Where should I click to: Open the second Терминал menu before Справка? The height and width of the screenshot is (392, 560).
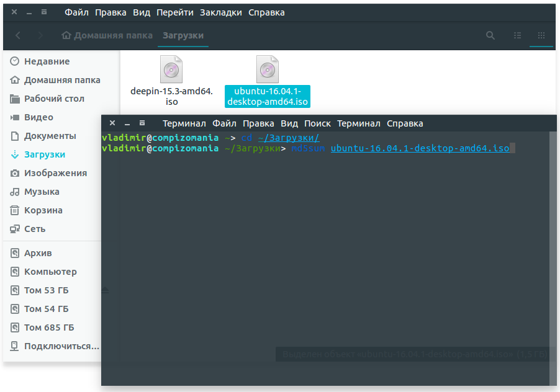pyautogui.click(x=359, y=123)
